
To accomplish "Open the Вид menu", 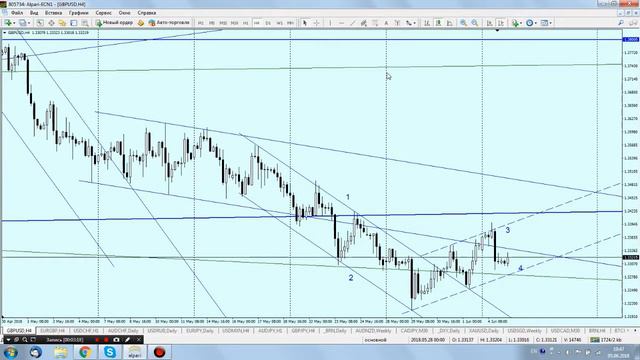I will 34,13.
